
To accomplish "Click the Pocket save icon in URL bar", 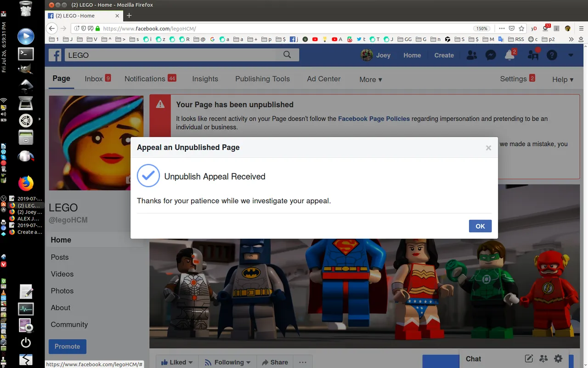I will pyautogui.click(x=512, y=29).
